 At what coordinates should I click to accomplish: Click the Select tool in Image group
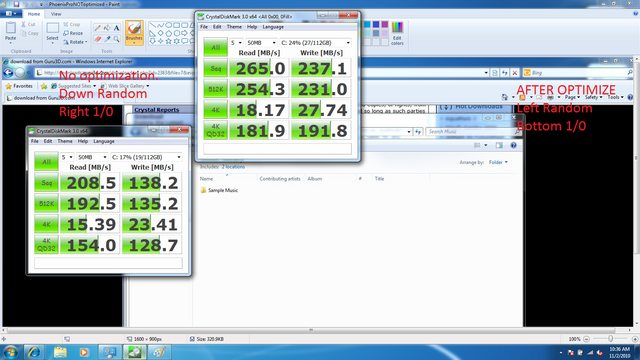point(52,32)
